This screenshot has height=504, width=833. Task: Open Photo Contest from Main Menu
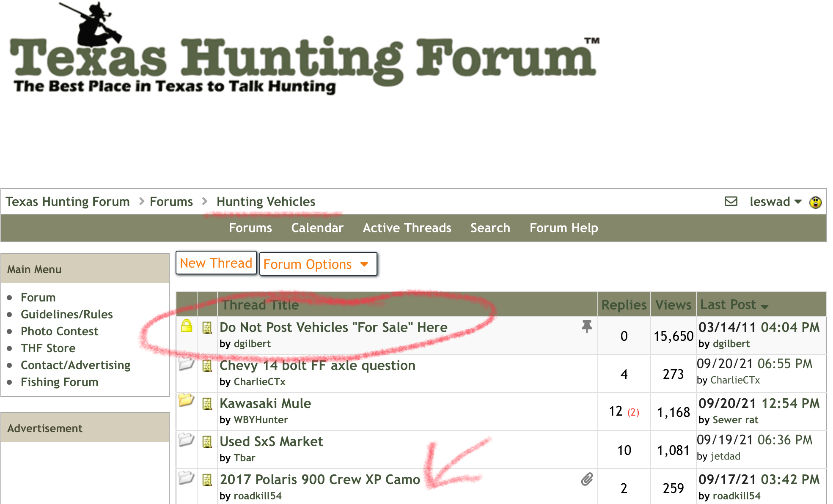pyautogui.click(x=59, y=331)
